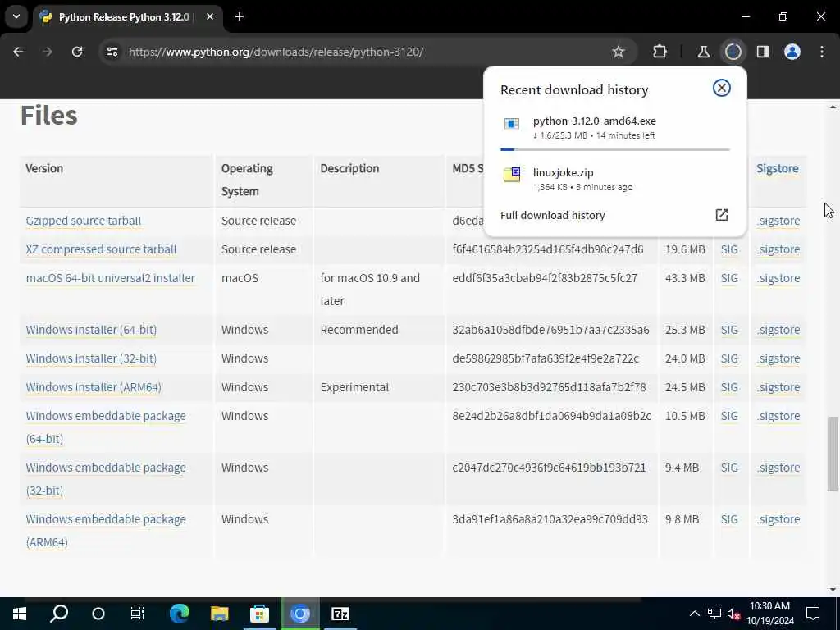The width and height of the screenshot is (840, 630).
Task: Open Chrome Labs flask icon
Action: (703, 52)
